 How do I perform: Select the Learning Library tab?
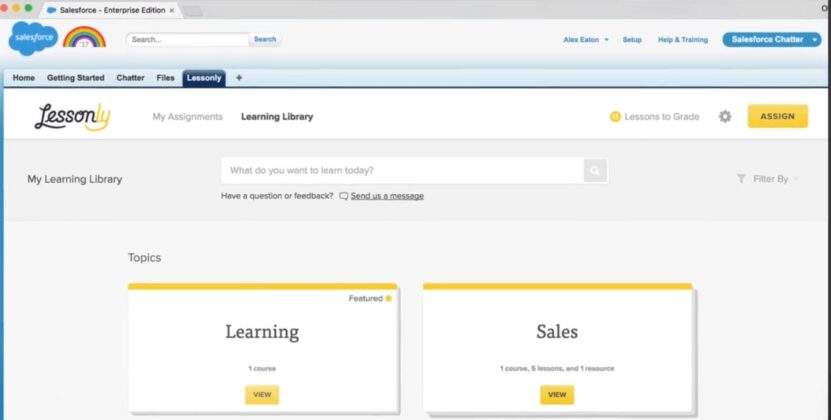point(277,117)
